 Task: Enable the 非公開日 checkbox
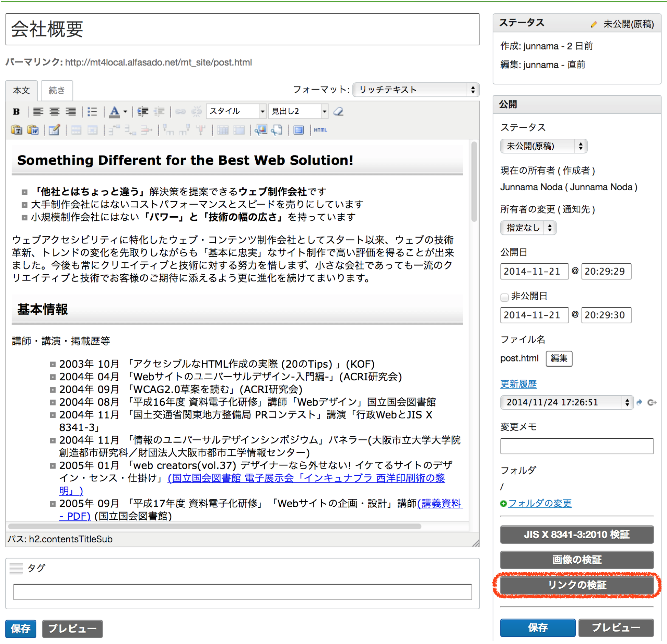(x=504, y=297)
